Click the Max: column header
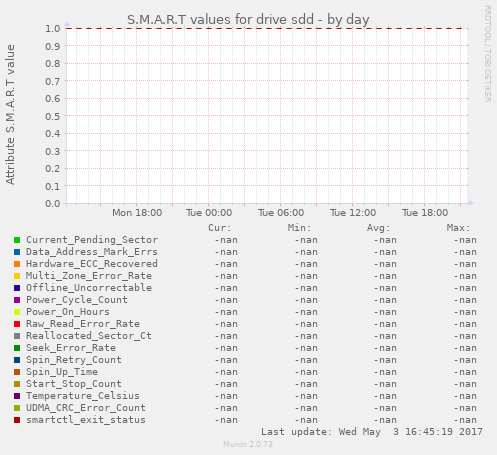Viewport: 497px width, 455px height. pos(458,228)
